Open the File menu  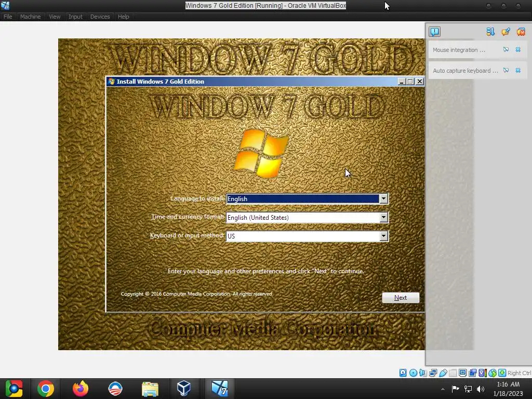pos(8,17)
